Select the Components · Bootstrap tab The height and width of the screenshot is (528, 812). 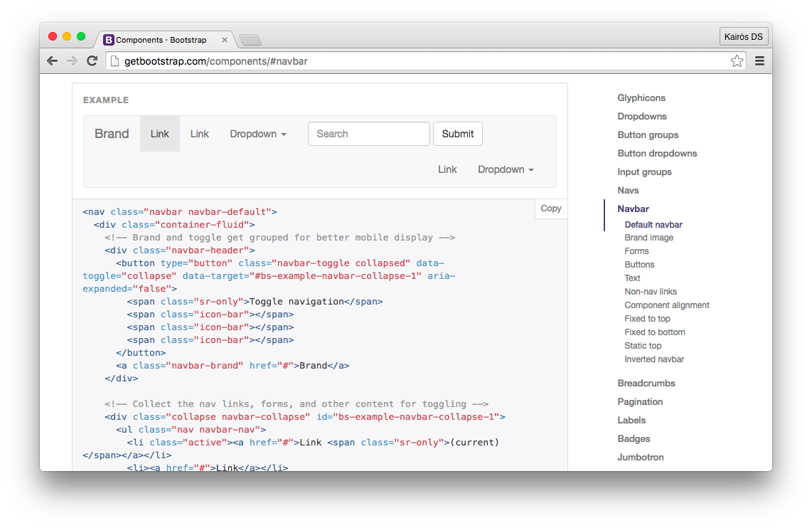tap(161, 40)
